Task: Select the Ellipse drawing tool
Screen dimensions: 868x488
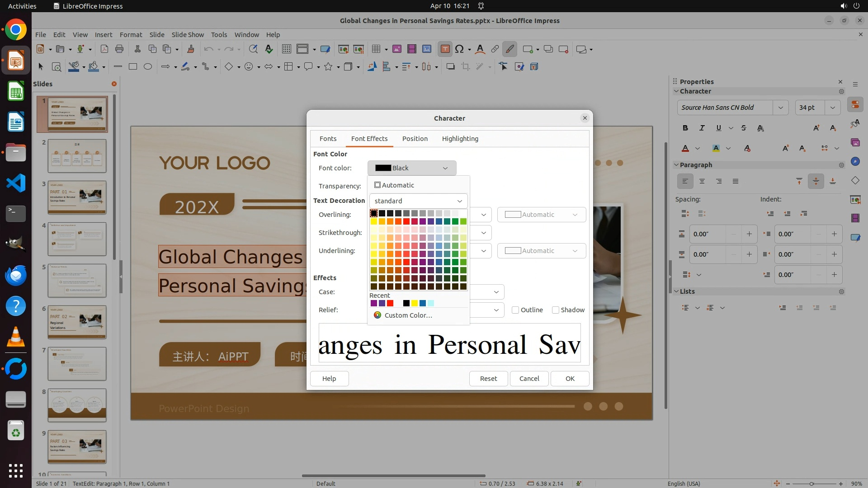Action: pos(148,67)
